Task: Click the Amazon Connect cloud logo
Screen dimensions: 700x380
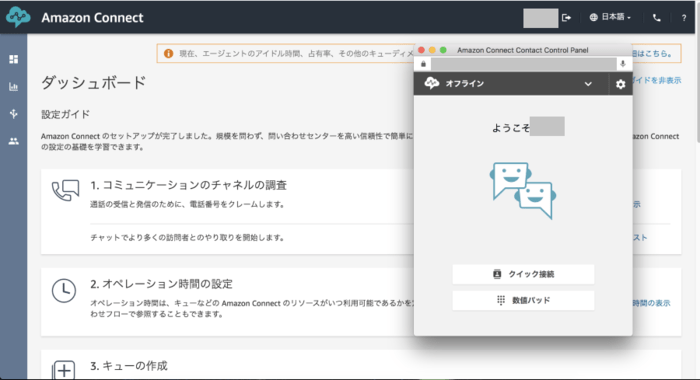Action: pyautogui.click(x=18, y=17)
